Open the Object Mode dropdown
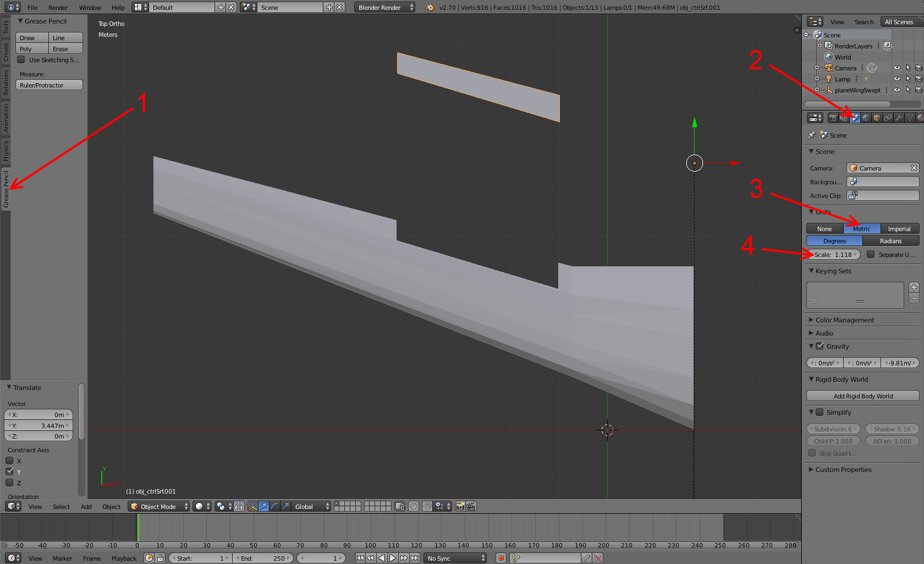The width and height of the screenshot is (924, 564). pyautogui.click(x=158, y=506)
